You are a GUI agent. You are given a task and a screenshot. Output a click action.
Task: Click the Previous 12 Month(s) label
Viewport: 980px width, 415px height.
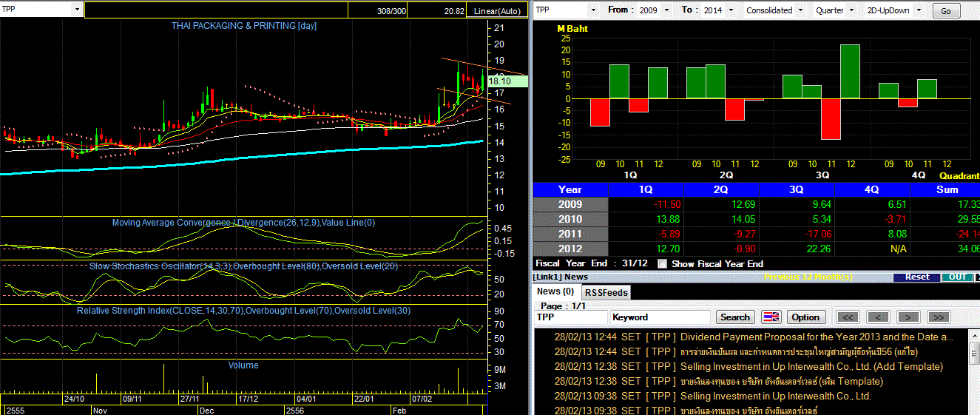point(808,277)
